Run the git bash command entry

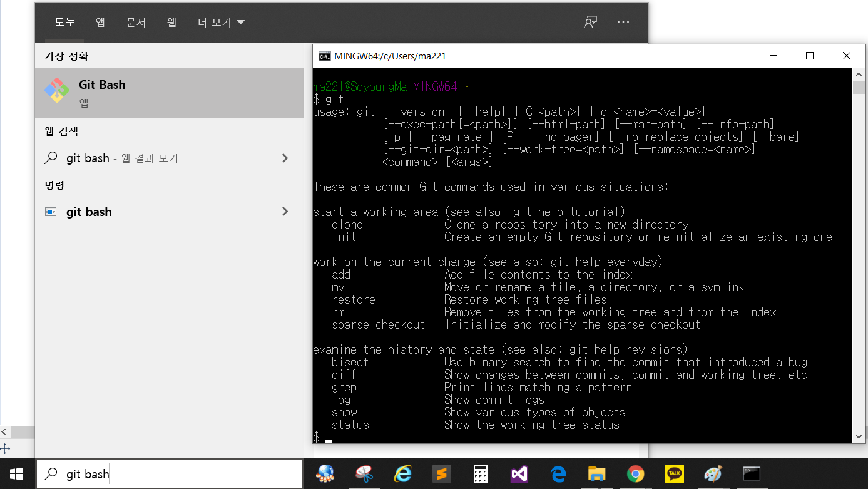pyautogui.click(x=170, y=212)
